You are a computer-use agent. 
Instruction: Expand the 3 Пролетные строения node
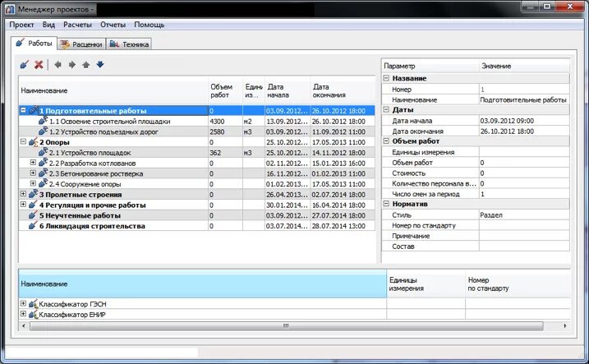coord(23,195)
